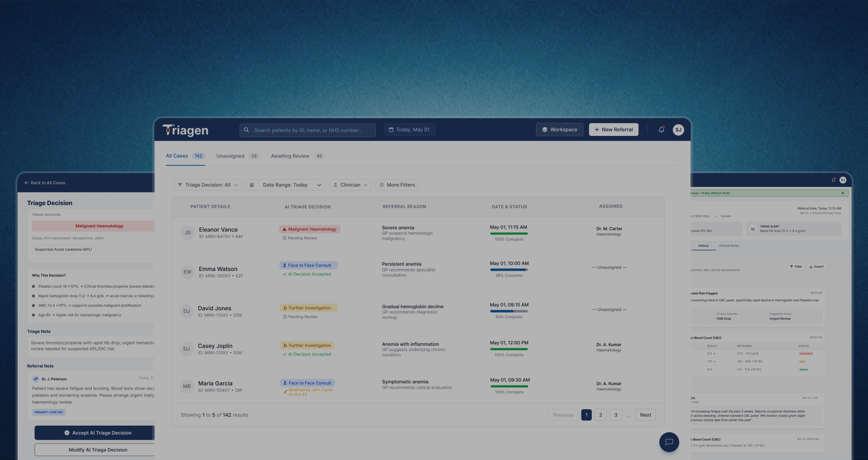The height and width of the screenshot is (460, 868).
Task: Click the Maria Garcia MB avatar
Action: pyautogui.click(x=187, y=386)
